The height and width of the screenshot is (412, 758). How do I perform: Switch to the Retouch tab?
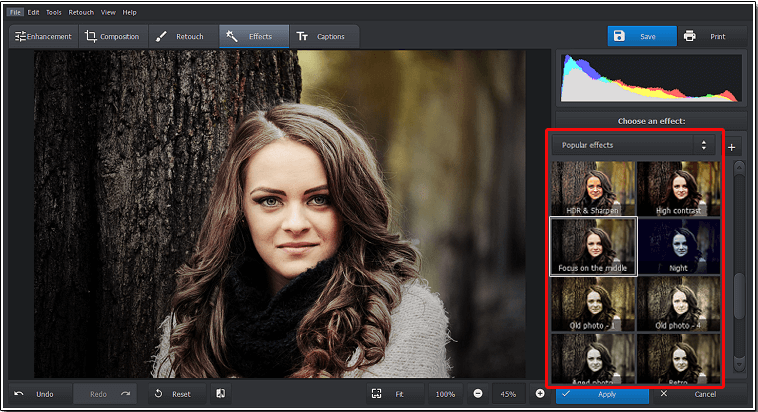tap(184, 36)
